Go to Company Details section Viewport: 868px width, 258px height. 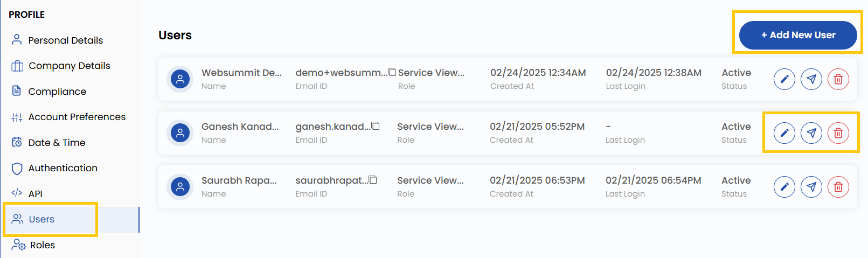69,66
